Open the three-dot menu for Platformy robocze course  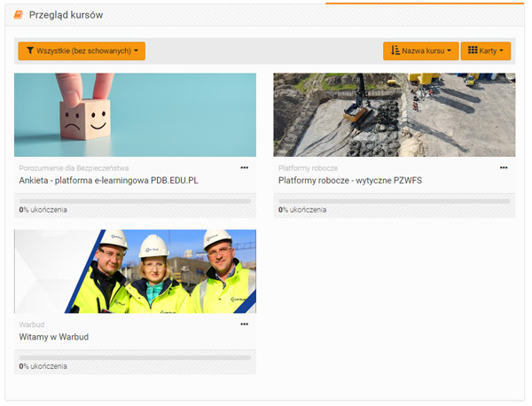[x=504, y=168]
